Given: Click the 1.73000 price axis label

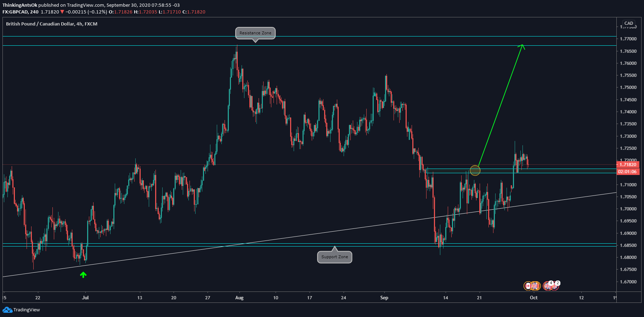Looking at the screenshot, I should 628,136.
